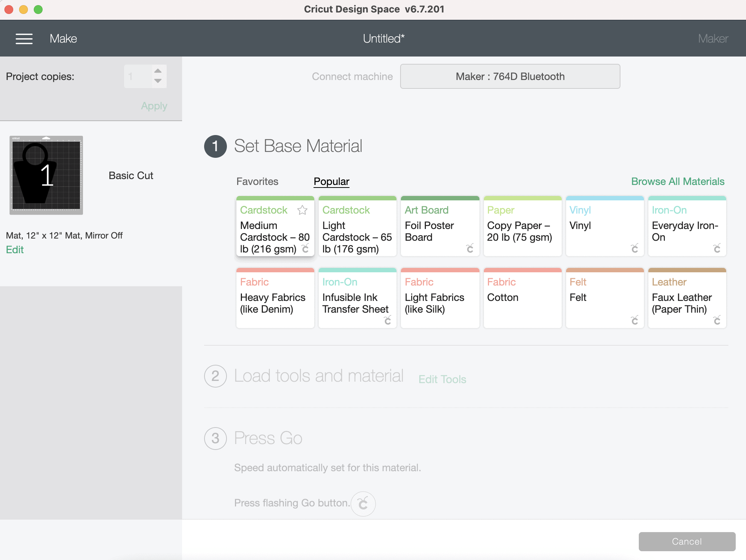The height and width of the screenshot is (560, 746).
Task: Decrease project copies with down arrow
Action: pos(158,81)
